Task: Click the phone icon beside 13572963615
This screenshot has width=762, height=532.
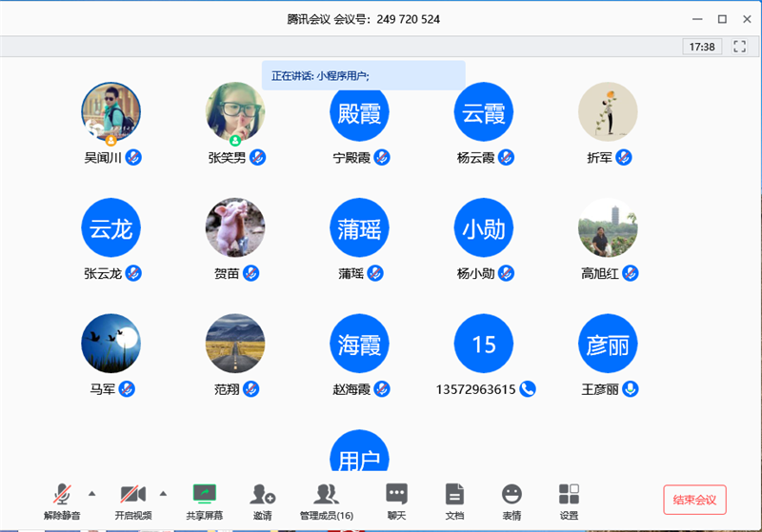Action: pyautogui.click(x=528, y=389)
